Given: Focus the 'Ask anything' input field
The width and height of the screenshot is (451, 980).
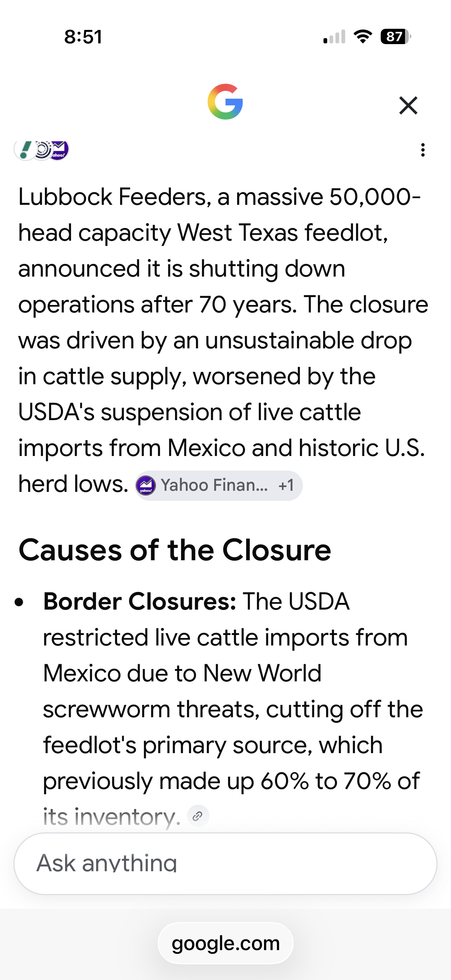Looking at the screenshot, I should pyautogui.click(x=225, y=863).
